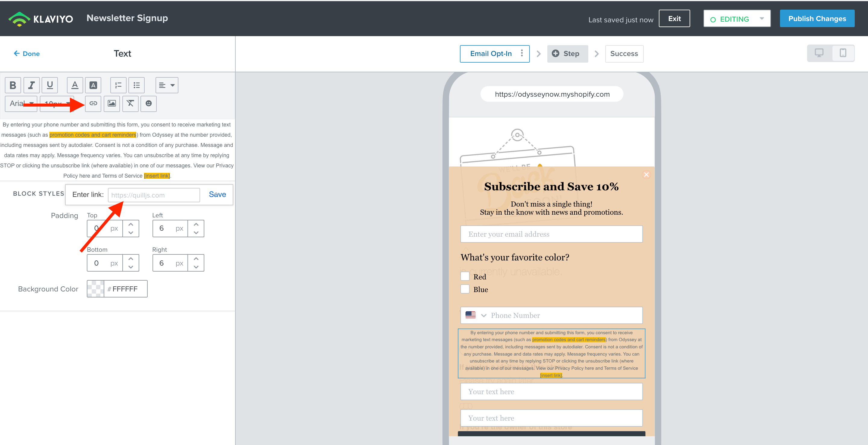The width and height of the screenshot is (868, 445).
Task: Toggle bold formatting in text toolbar
Action: 13,85
